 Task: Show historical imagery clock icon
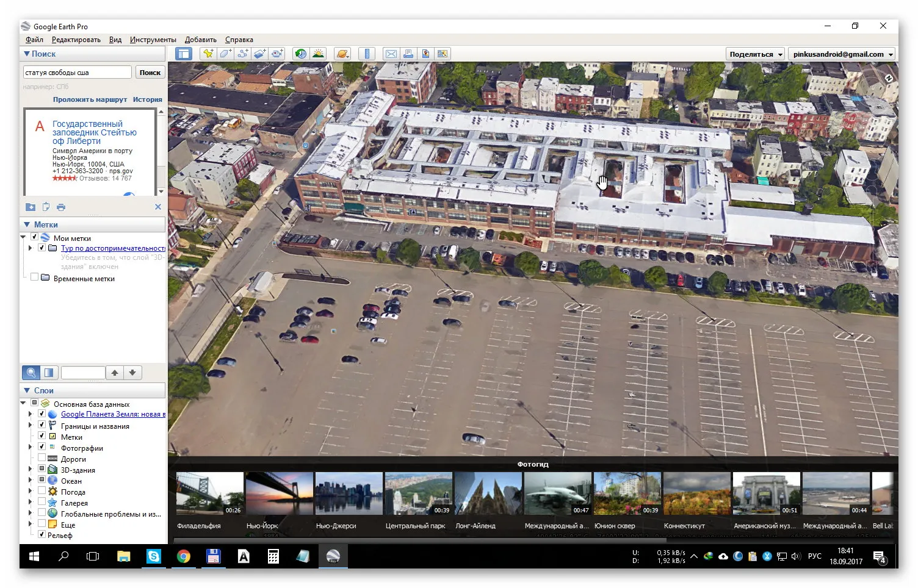300,54
